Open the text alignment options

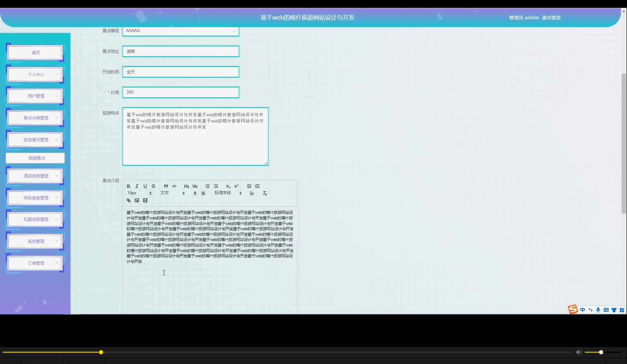point(252,193)
